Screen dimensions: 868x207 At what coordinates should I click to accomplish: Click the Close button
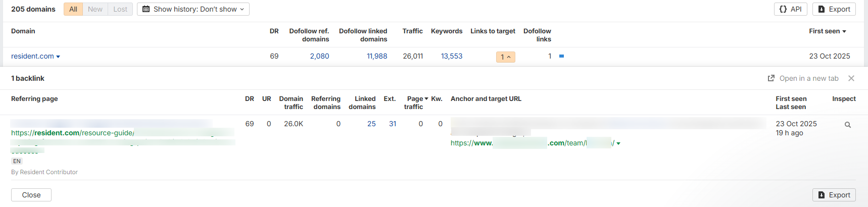tap(31, 195)
